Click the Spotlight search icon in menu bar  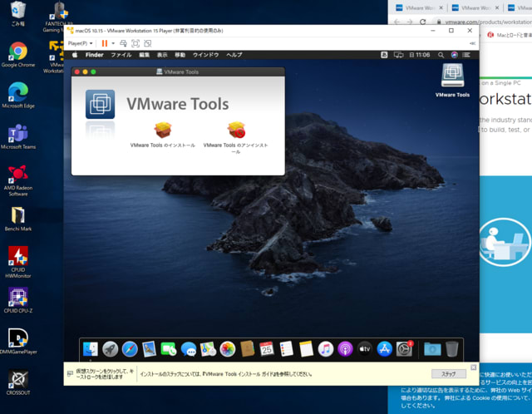click(440, 55)
